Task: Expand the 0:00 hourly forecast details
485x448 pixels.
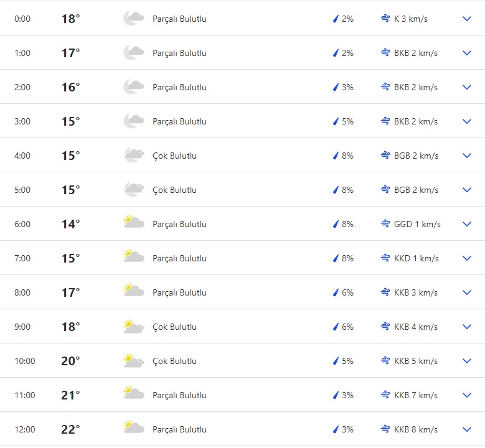Action: (x=467, y=19)
